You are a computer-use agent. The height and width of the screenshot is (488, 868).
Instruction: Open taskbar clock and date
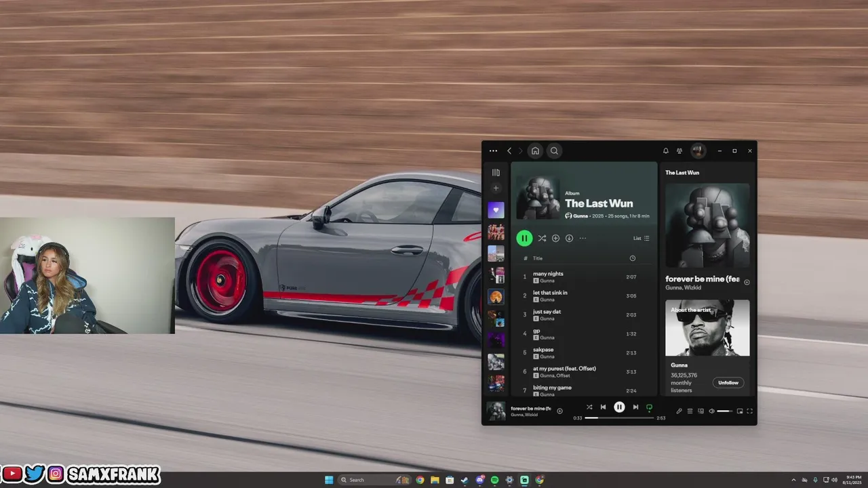tap(854, 480)
